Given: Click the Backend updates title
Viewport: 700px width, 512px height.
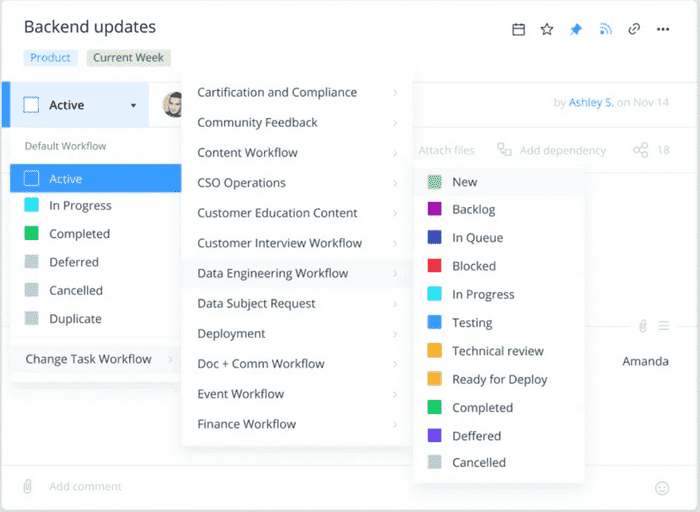Looking at the screenshot, I should 90,27.
